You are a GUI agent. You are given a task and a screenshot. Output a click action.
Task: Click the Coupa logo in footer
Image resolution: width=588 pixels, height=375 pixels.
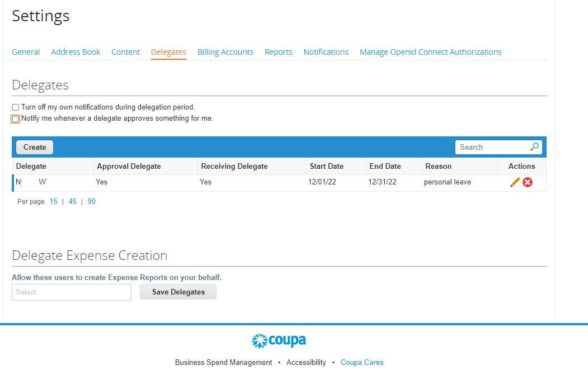click(279, 340)
